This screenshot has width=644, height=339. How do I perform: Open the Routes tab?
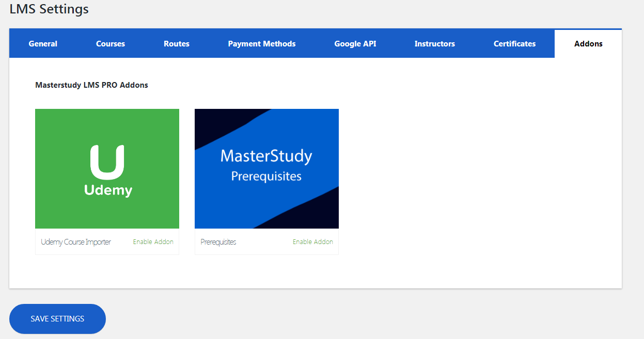pos(177,44)
